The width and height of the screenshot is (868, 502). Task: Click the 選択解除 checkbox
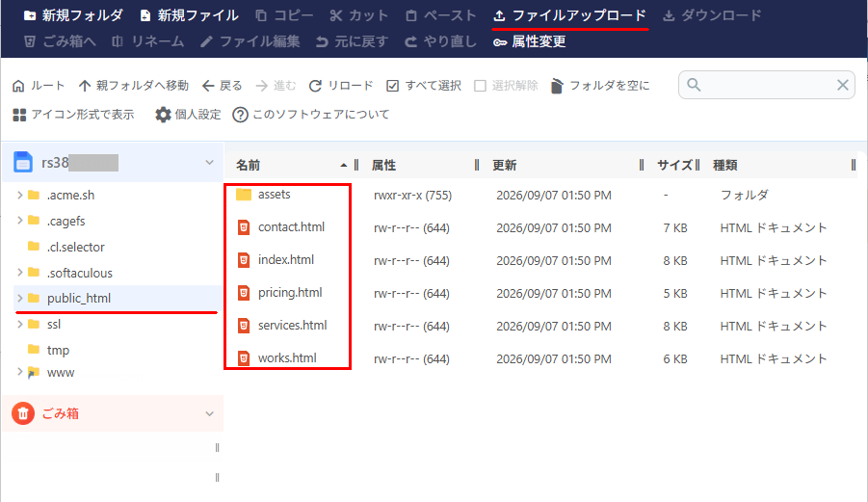point(480,86)
